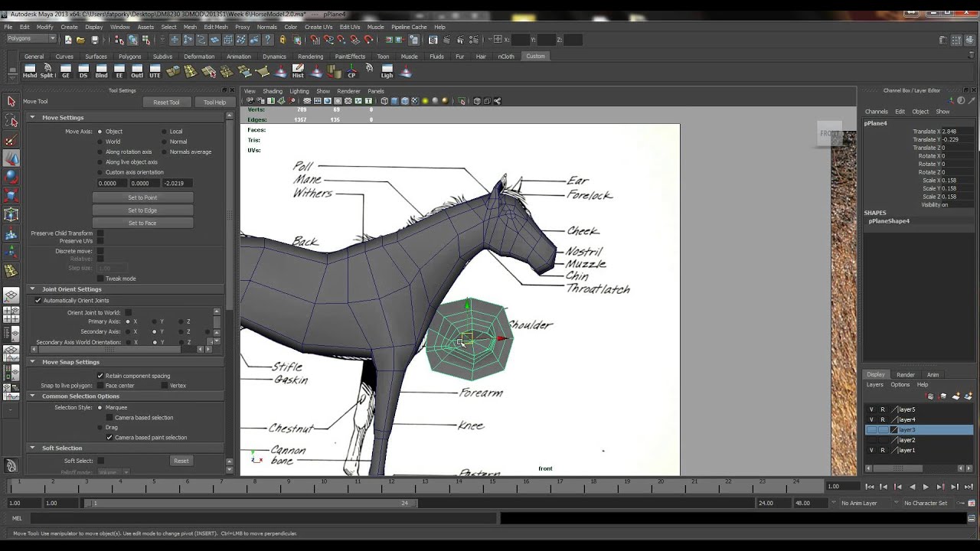Toggle the lock selection padlock icon
This screenshot has height=551, width=980.
tap(283, 40)
